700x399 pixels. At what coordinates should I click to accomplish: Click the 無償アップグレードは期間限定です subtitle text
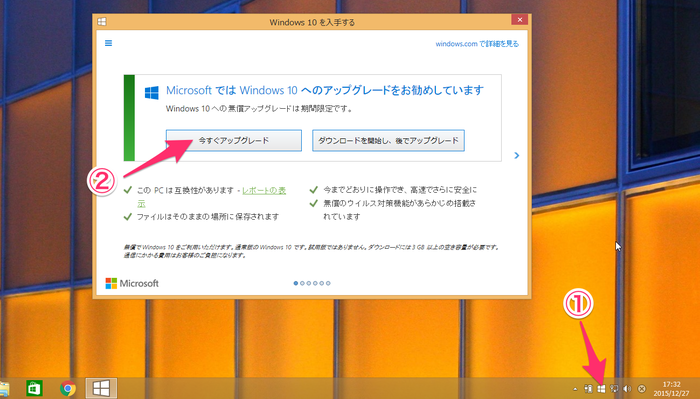[x=259, y=108]
